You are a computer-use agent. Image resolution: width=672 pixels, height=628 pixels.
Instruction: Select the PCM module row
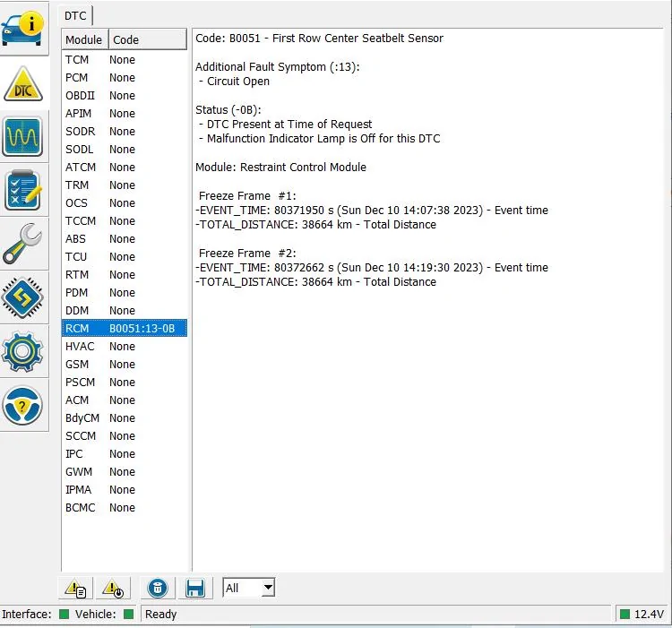(124, 78)
